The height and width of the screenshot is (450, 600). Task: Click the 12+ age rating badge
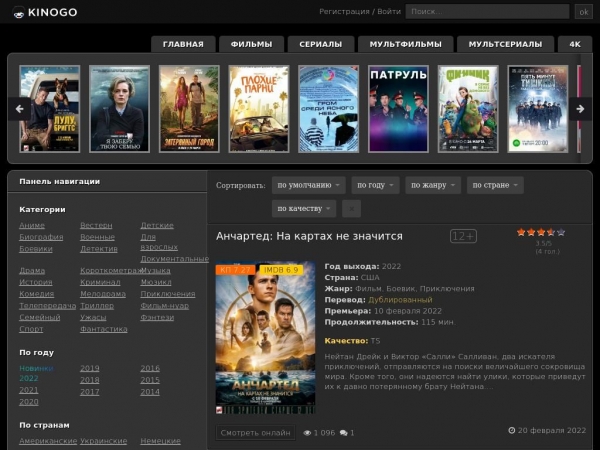pyautogui.click(x=463, y=236)
